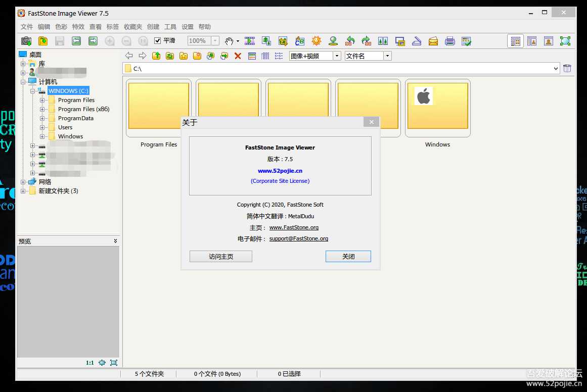This screenshot has height=392, width=587.
Task: Click the www.52pojie.cn link
Action: coord(280,171)
